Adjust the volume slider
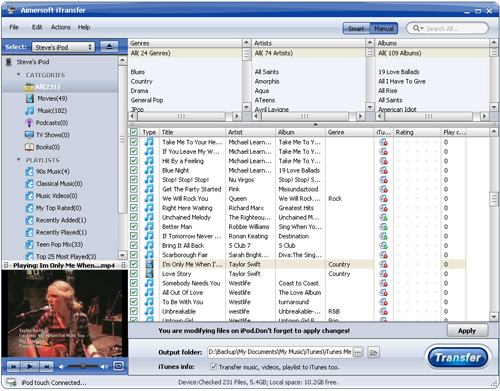The width and height of the screenshot is (500, 391). click(x=83, y=366)
